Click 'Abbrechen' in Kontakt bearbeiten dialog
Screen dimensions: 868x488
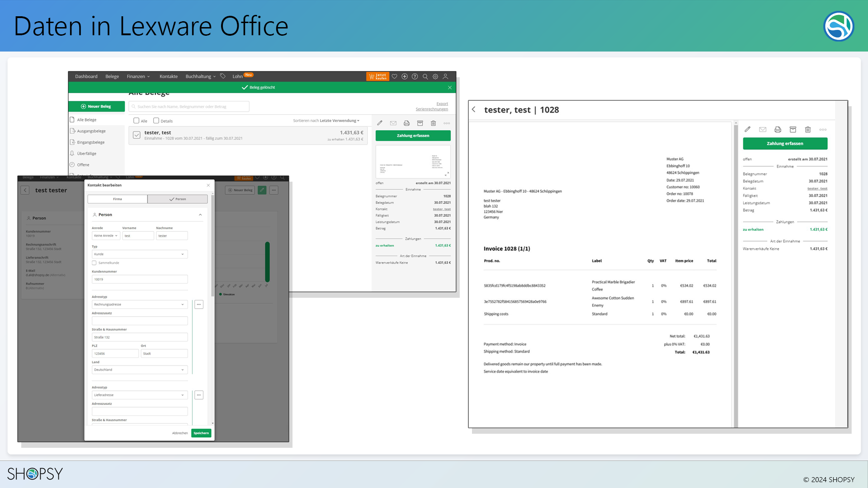tap(180, 433)
